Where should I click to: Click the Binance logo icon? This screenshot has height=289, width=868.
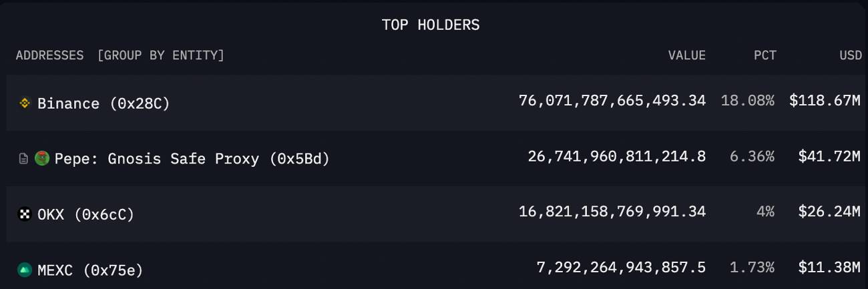pyautogui.click(x=25, y=103)
